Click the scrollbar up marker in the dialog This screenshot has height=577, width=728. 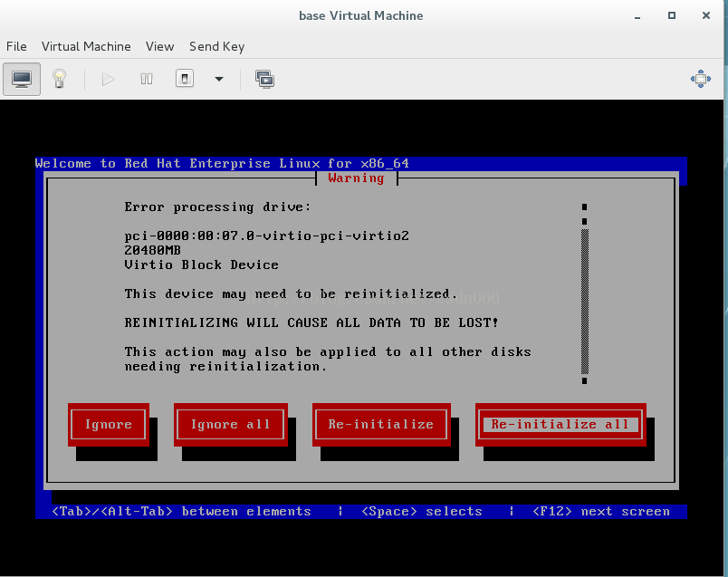[585, 207]
